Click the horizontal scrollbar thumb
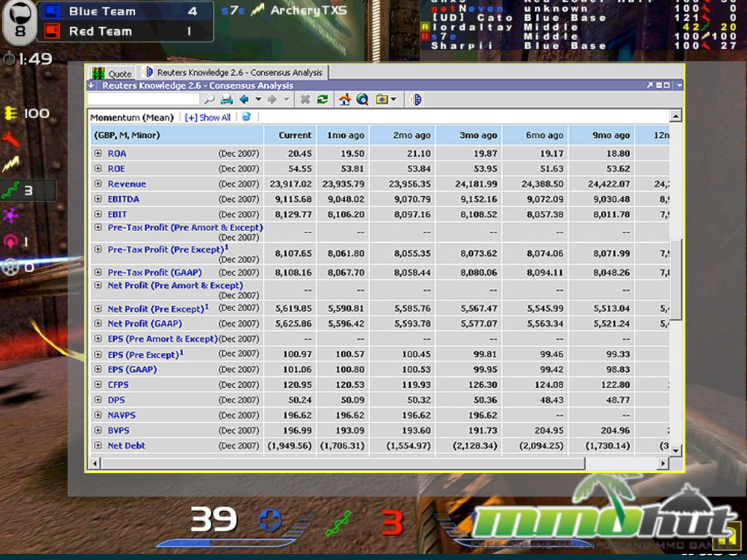 coord(343,463)
